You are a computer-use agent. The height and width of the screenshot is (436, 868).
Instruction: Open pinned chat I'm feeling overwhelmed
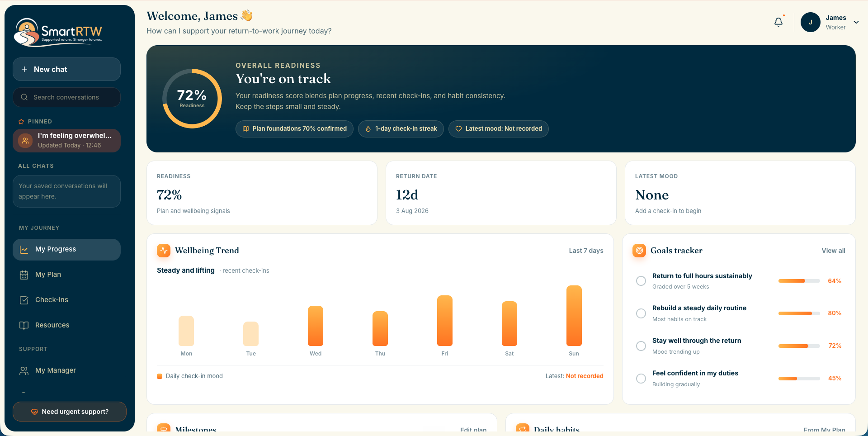(66, 141)
